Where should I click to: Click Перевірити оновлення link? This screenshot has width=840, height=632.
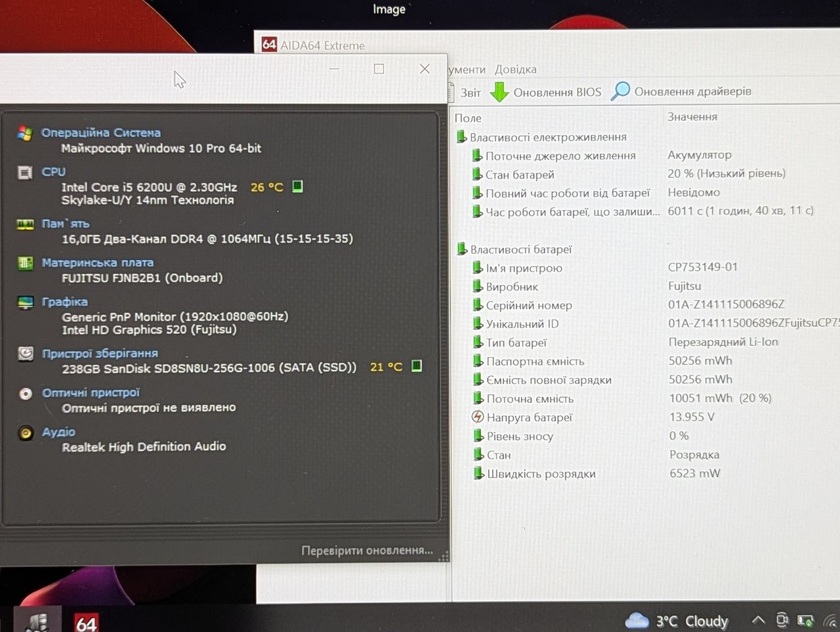point(367,550)
